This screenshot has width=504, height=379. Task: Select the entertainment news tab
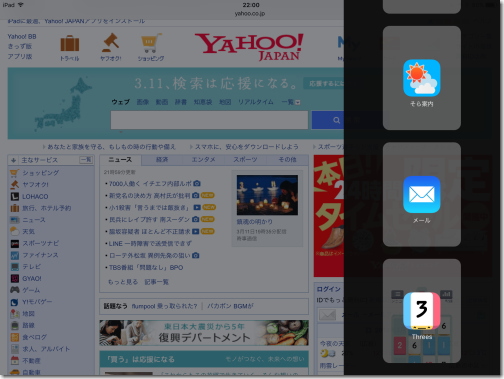coord(203,160)
